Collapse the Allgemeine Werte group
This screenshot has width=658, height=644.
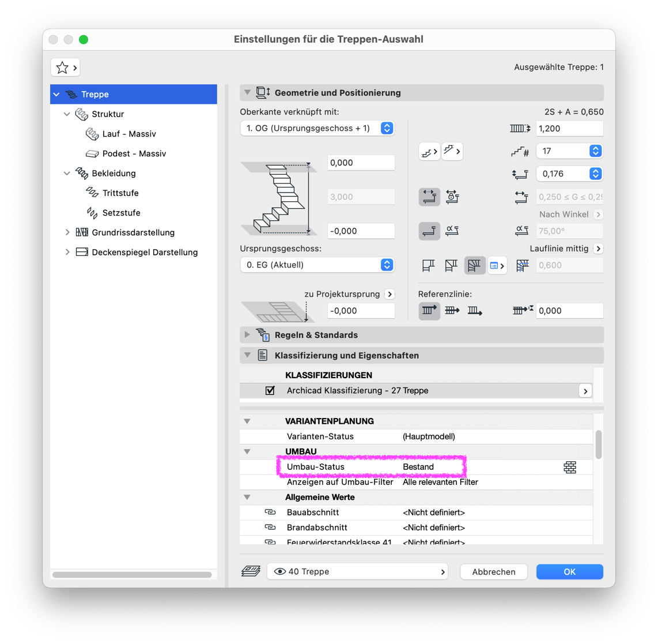click(x=247, y=497)
